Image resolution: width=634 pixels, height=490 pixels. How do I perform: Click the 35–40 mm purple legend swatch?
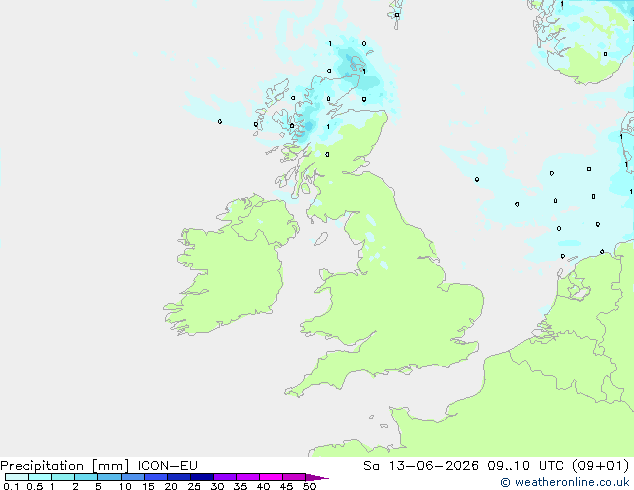[248, 477]
